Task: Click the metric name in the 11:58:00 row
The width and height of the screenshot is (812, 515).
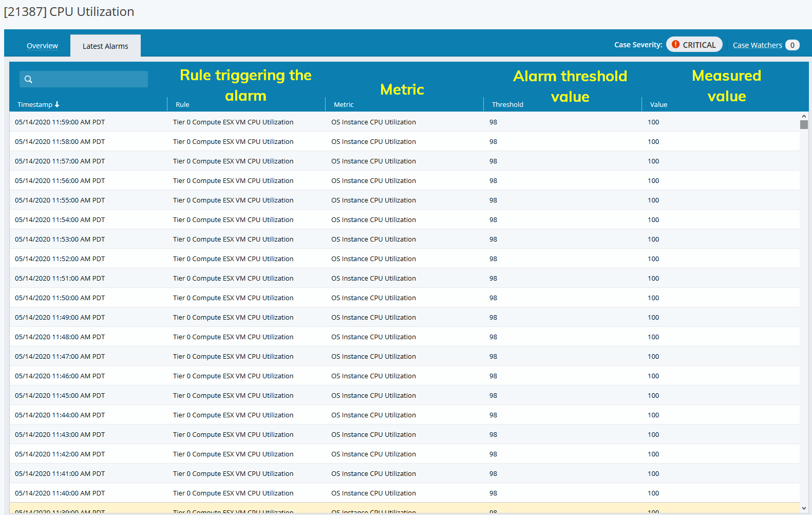Action: tap(373, 142)
